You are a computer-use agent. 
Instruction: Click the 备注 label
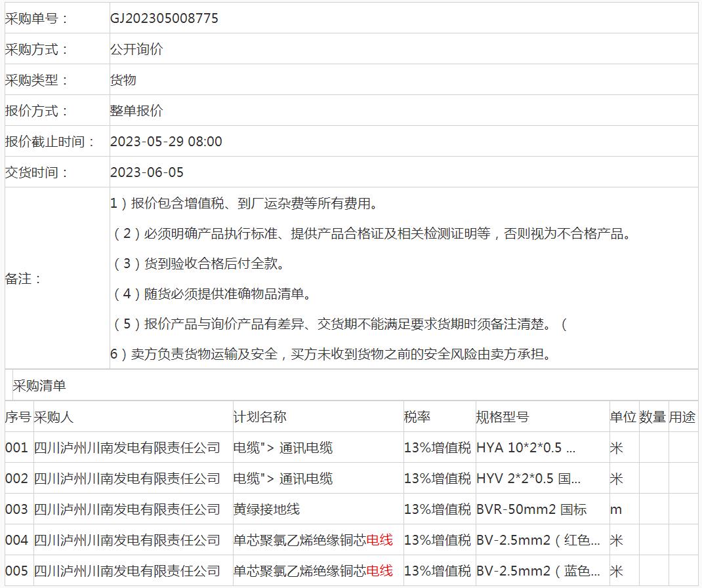(22, 279)
